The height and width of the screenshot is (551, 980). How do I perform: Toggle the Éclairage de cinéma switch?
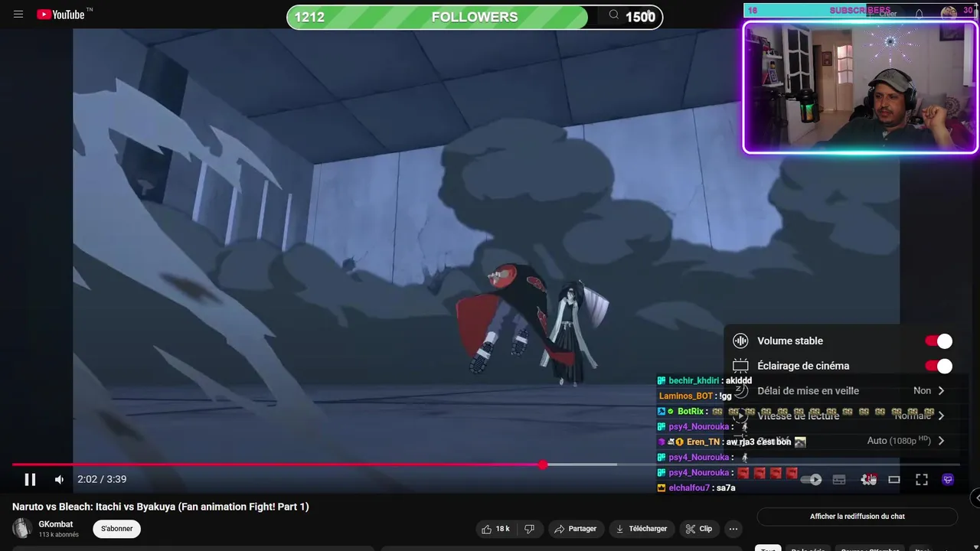(939, 366)
